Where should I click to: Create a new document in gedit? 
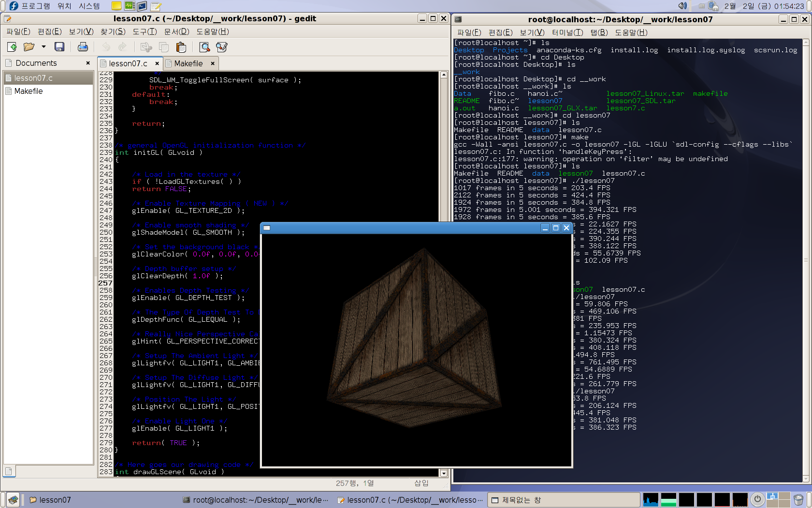pos(12,47)
